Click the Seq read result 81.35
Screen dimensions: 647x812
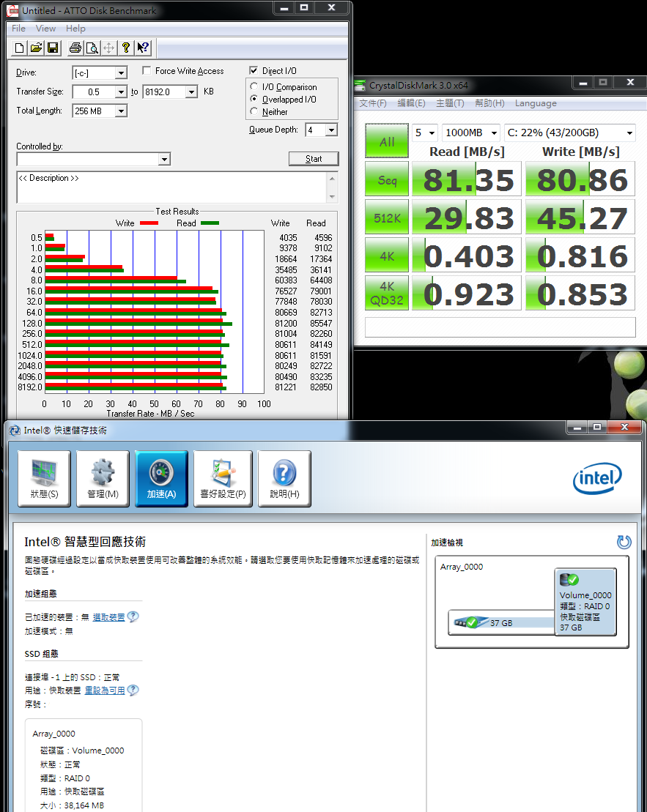[x=467, y=179]
